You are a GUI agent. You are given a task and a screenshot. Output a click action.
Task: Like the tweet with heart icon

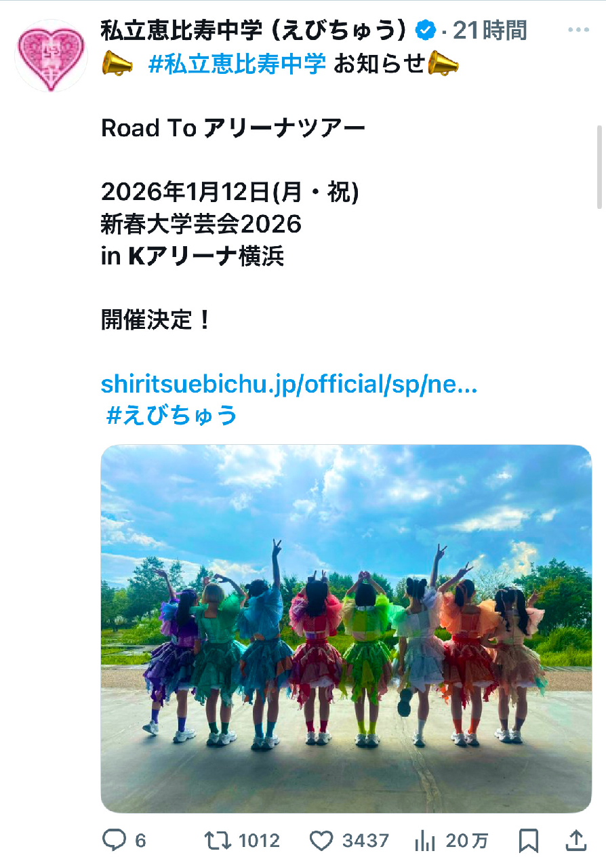tap(321, 841)
